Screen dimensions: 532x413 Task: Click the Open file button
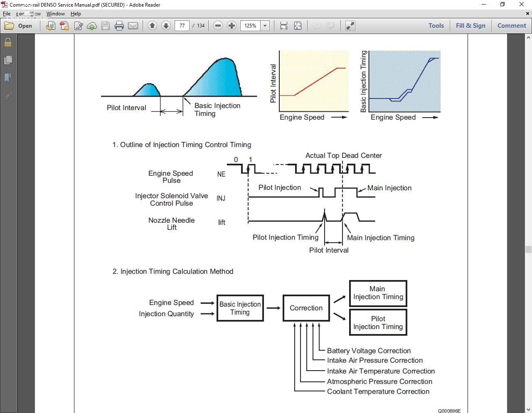coord(19,26)
